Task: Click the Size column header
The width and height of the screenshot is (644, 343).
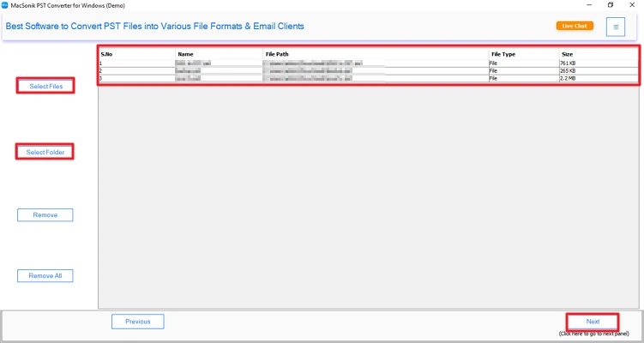Action: pos(599,54)
